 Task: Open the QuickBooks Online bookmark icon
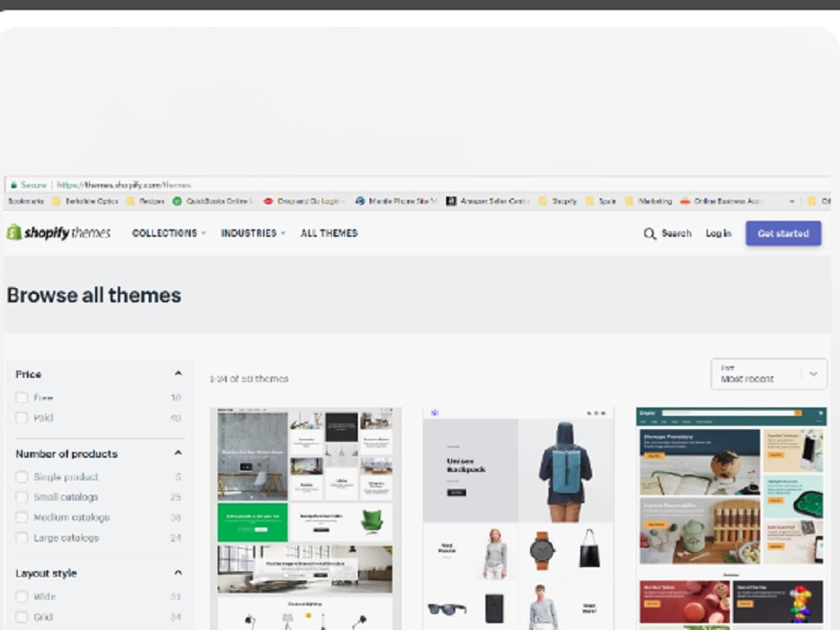(x=177, y=201)
